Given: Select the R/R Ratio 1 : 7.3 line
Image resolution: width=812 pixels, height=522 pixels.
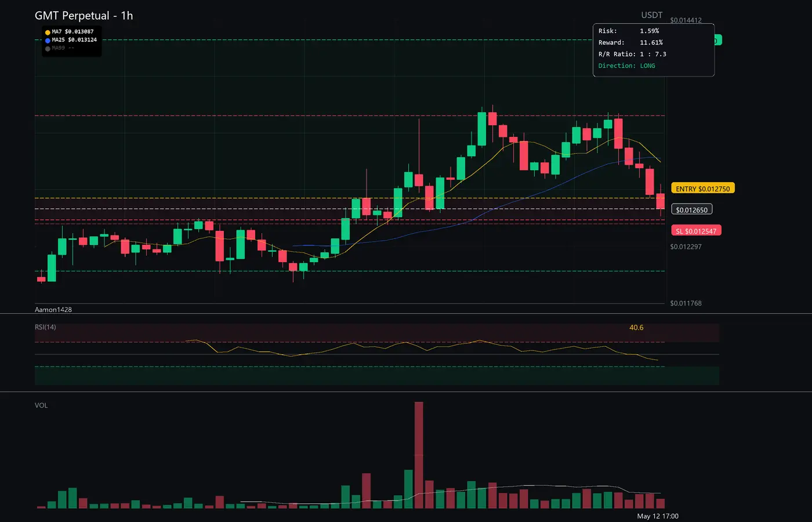Looking at the screenshot, I should (x=632, y=54).
